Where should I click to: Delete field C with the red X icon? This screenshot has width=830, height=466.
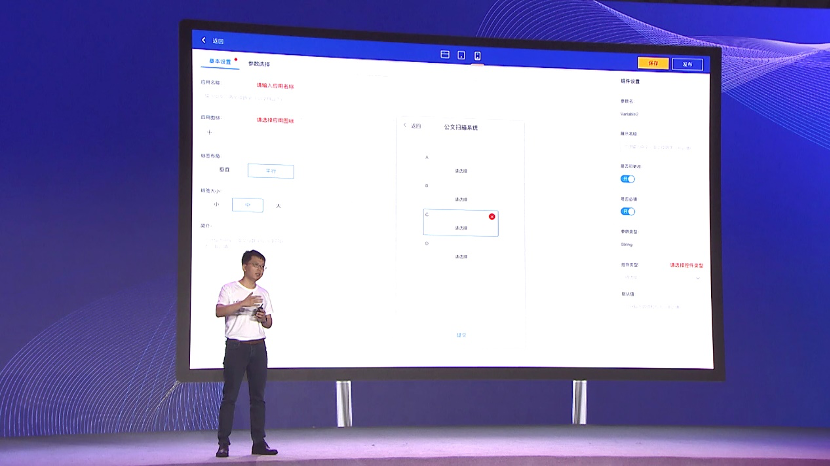coord(491,216)
